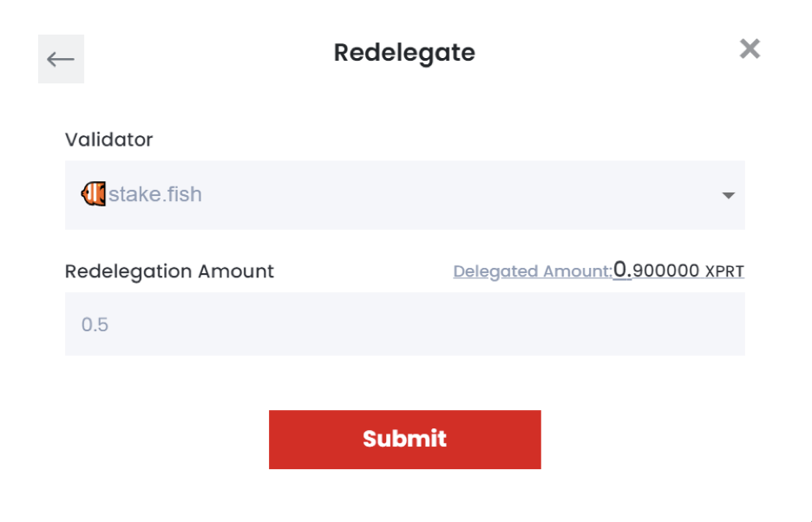This screenshot has height=522, width=812.
Task: Click the Delegated Amount link
Action: [533, 271]
